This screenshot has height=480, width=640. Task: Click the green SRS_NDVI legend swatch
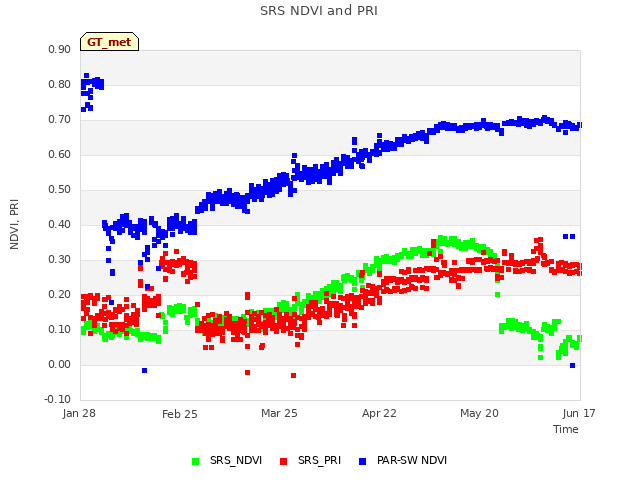click(x=196, y=461)
